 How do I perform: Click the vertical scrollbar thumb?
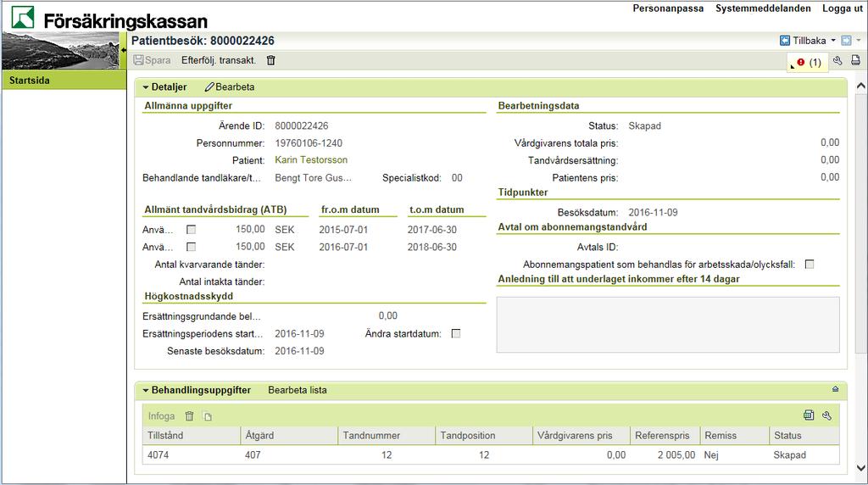point(861,223)
